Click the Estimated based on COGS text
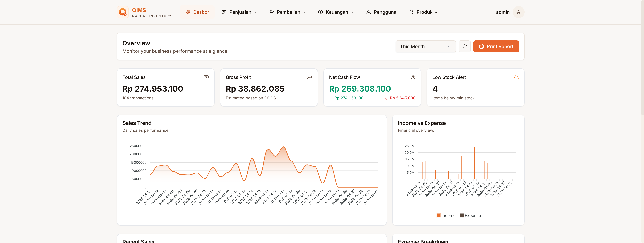Viewport: 644px width, 243px height. point(251,98)
